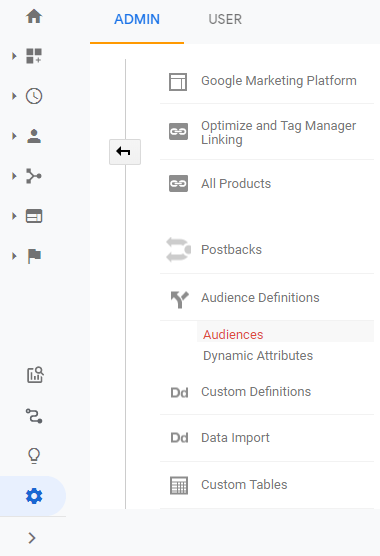Open the Acquisition branching icon

34,176
